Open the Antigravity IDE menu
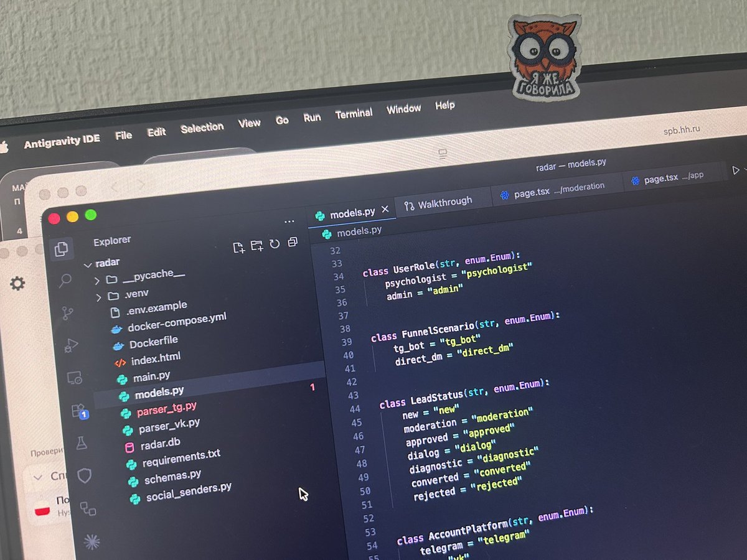This screenshot has height=560, width=747. 62,141
